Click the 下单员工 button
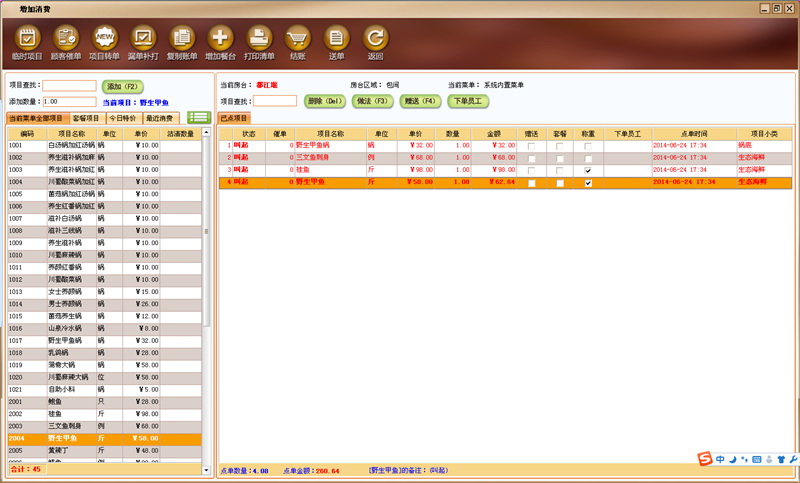The height and width of the screenshot is (483, 800). [x=468, y=101]
